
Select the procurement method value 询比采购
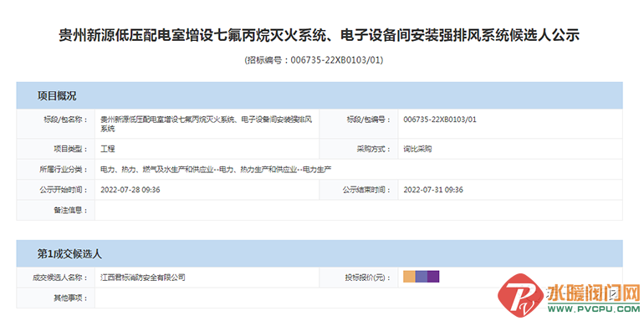[417, 149]
